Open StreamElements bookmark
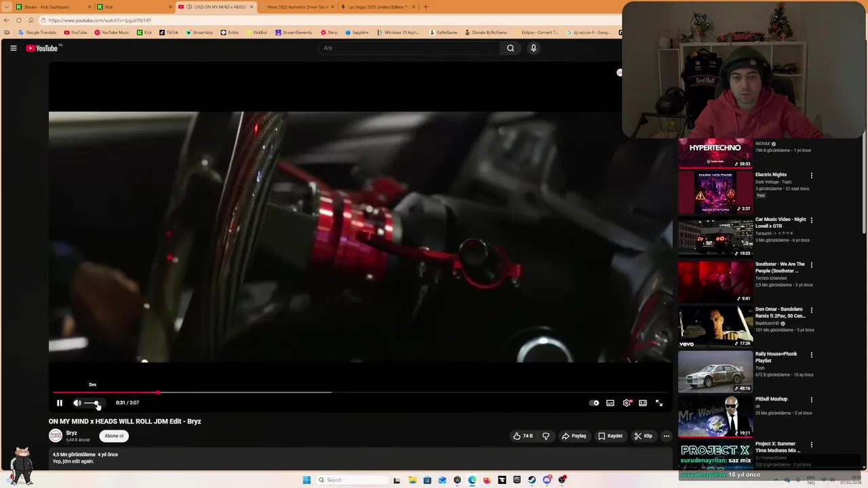Screen dimensions: 868x488 [294, 33]
